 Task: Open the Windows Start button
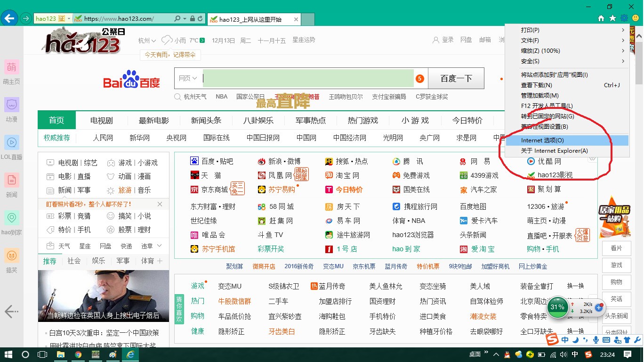pos(8,354)
